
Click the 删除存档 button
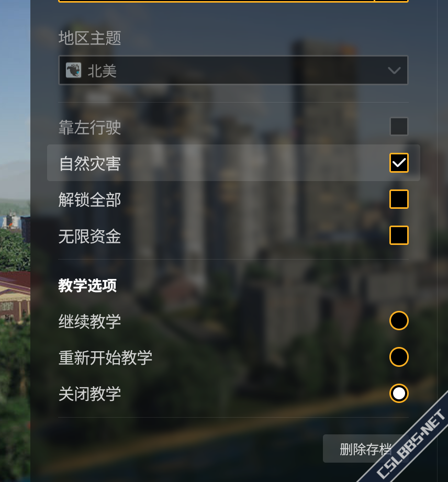pyautogui.click(x=365, y=449)
